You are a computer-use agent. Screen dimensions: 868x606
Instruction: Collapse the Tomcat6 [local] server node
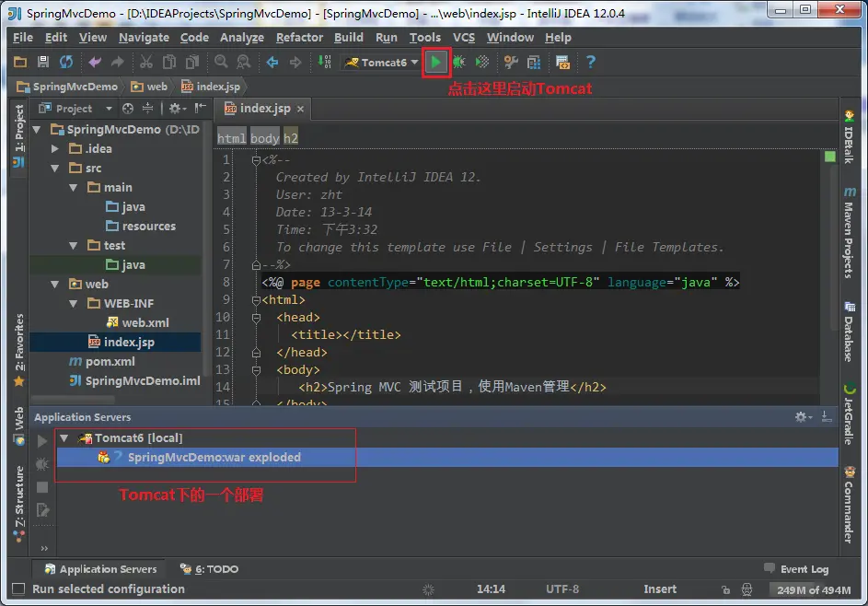64,438
